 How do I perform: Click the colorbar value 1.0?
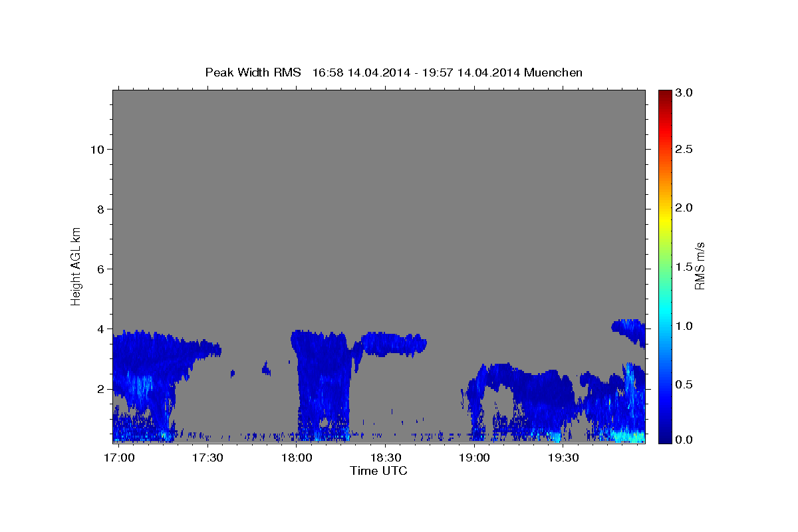(684, 326)
